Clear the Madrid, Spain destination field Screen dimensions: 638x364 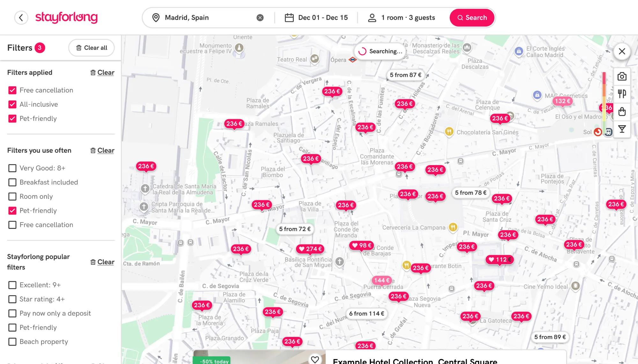tap(260, 18)
